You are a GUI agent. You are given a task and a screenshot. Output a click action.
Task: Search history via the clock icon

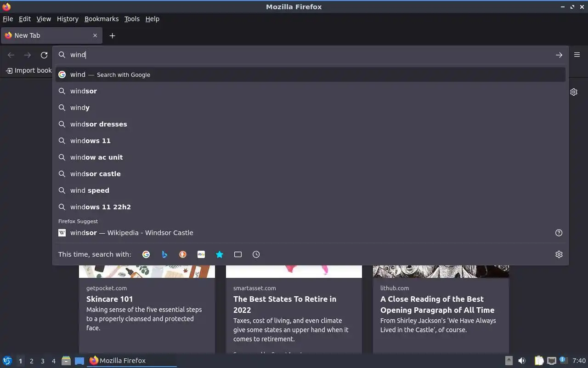pos(256,254)
